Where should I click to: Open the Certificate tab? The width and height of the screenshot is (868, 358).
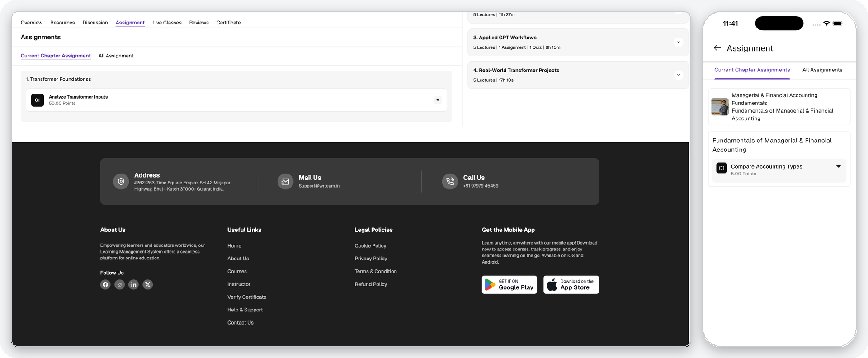click(228, 23)
